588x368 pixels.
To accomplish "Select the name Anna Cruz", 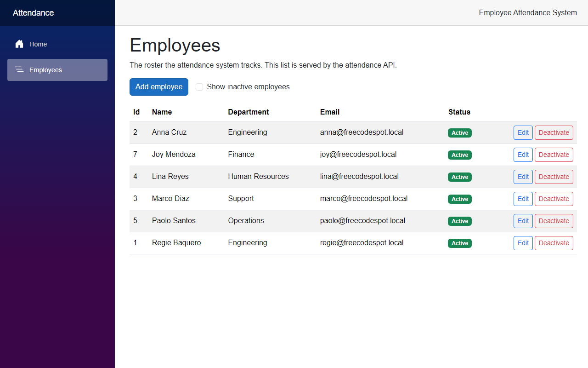I will pos(169,132).
